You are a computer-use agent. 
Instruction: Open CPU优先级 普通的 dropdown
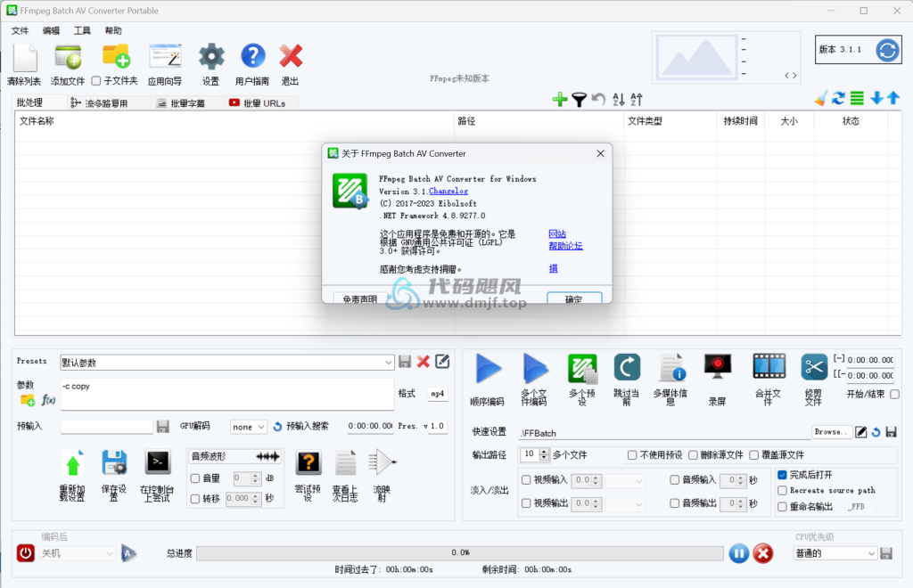(x=835, y=553)
